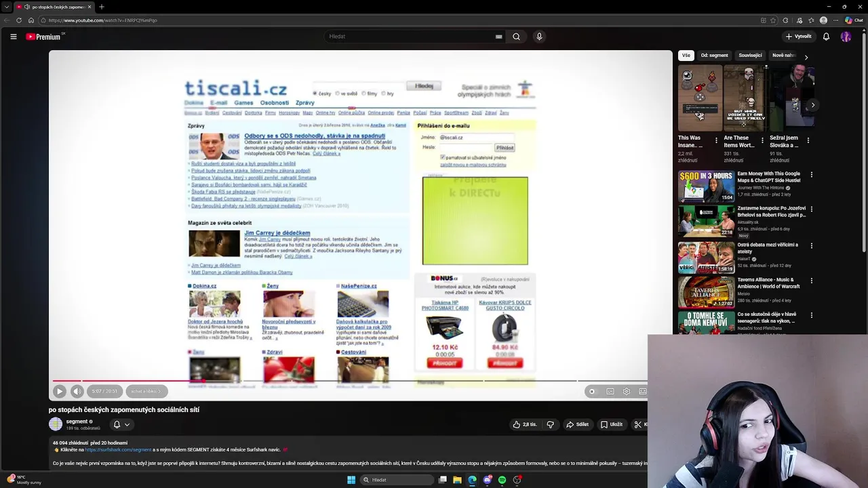Select the Vše filter chip
Screen dimensions: 868x488
pos(686,56)
